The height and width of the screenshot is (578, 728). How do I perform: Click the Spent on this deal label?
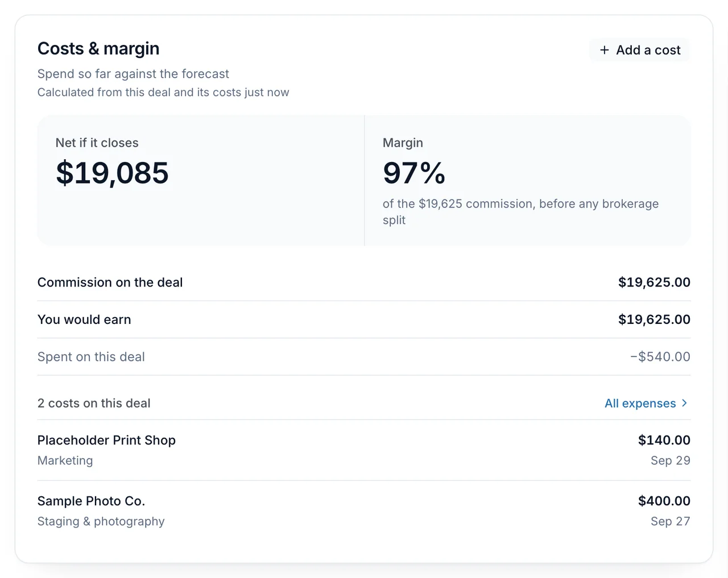(x=91, y=357)
